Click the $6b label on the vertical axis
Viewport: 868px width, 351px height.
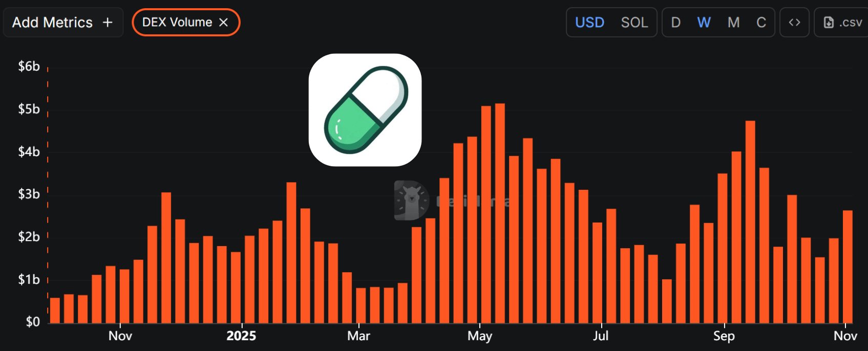pos(29,67)
